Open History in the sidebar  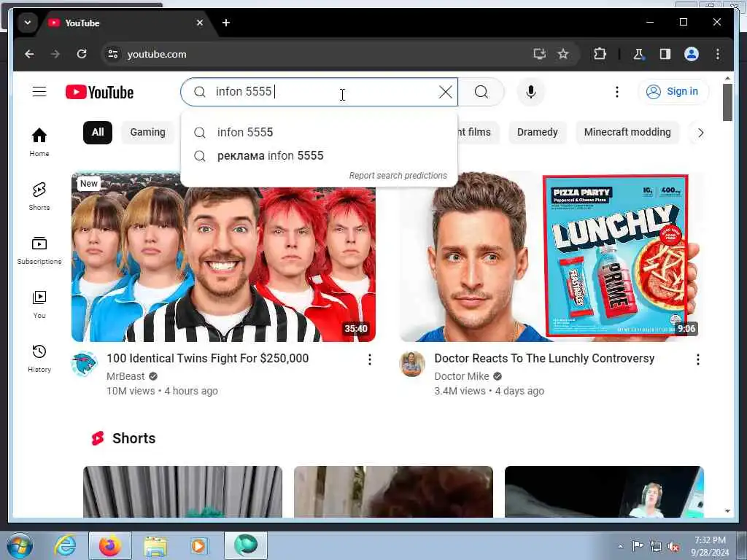tap(39, 358)
